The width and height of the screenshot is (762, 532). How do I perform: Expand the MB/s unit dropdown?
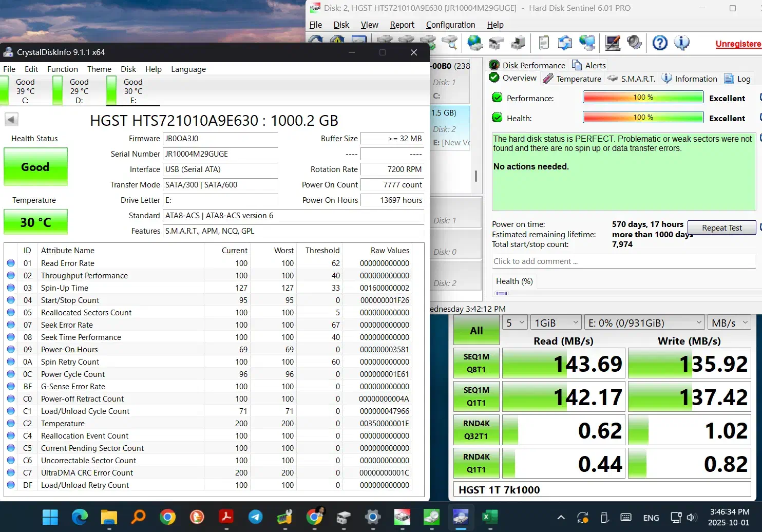tap(729, 323)
